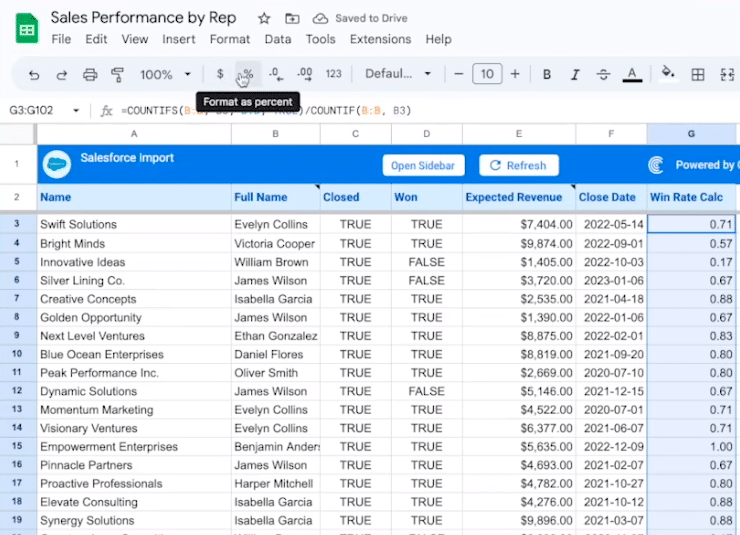This screenshot has height=535, width=740.
Task: Click the Refresh button
Action: tap(518, 165)
